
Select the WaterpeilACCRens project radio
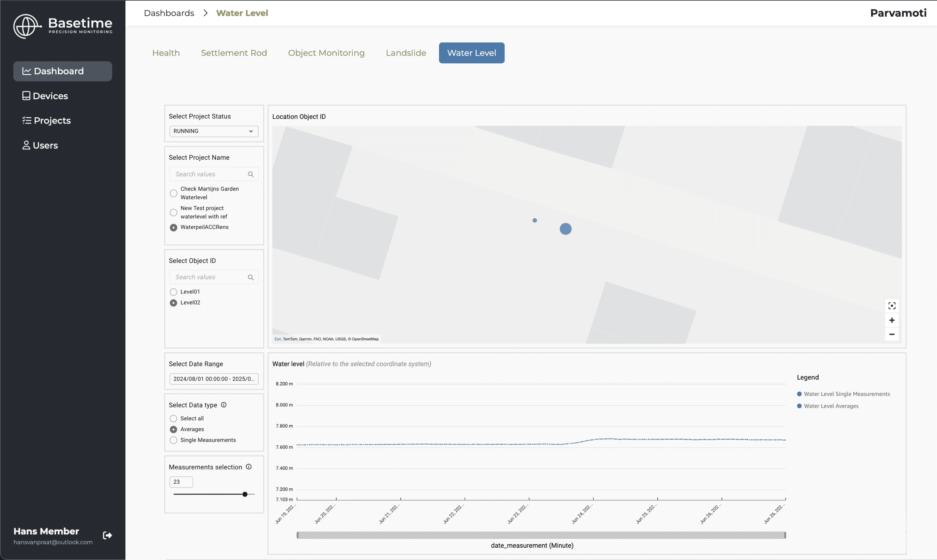173,227
